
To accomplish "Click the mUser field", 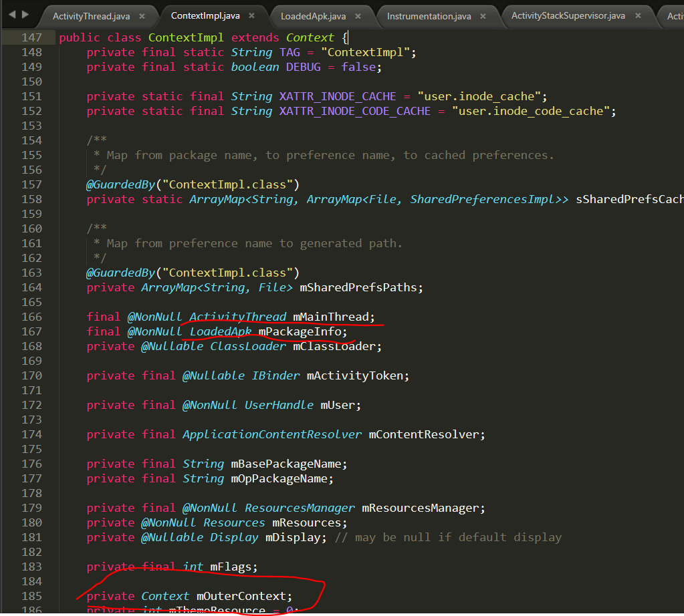I will (x=338, y=405).
